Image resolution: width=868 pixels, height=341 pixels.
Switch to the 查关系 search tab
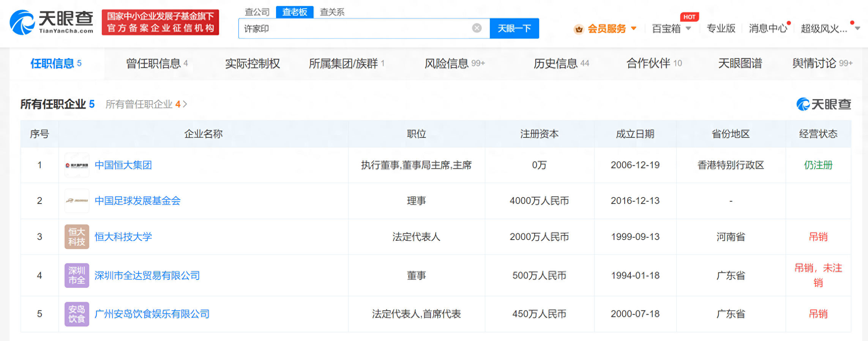[x=332, y=12]
